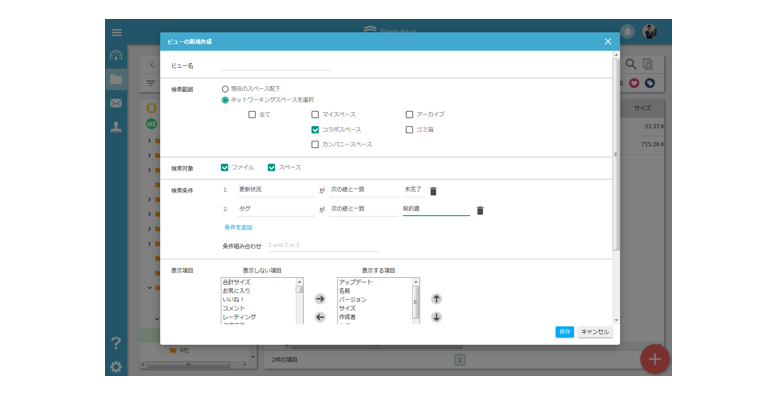This screenshot has height=394, width=780.
Task: Open the タグ field dropdown in condition 2
Action: 276,209
